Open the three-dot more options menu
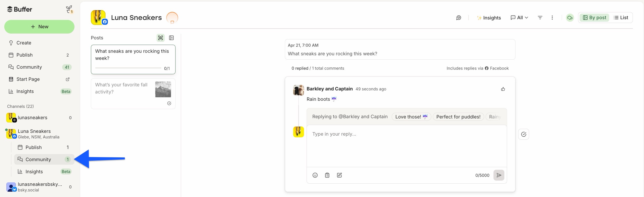The image size is (644, 197). (552, 18)
